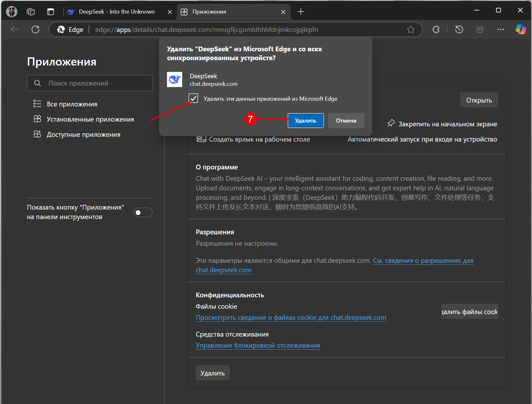Toggle Показать кнопку Приложения на панели switch

[x=143, y=212]
